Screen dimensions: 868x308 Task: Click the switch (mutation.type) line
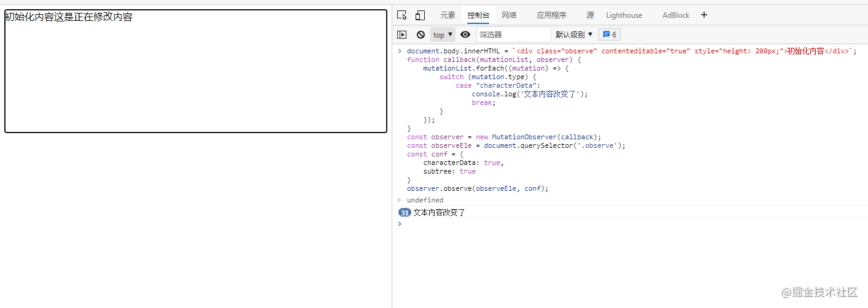coord(488,77)
